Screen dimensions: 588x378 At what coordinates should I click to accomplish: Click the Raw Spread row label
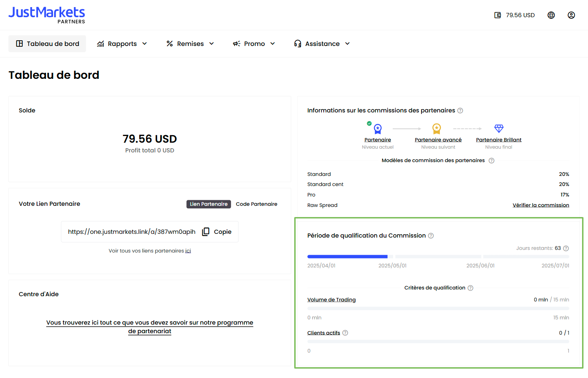322,205
